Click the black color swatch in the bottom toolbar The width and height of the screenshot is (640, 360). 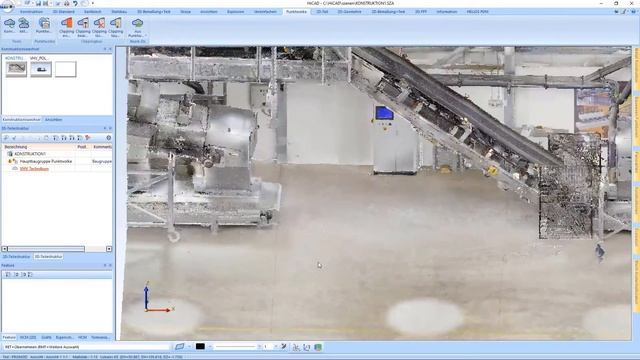[x=200, y=347]
